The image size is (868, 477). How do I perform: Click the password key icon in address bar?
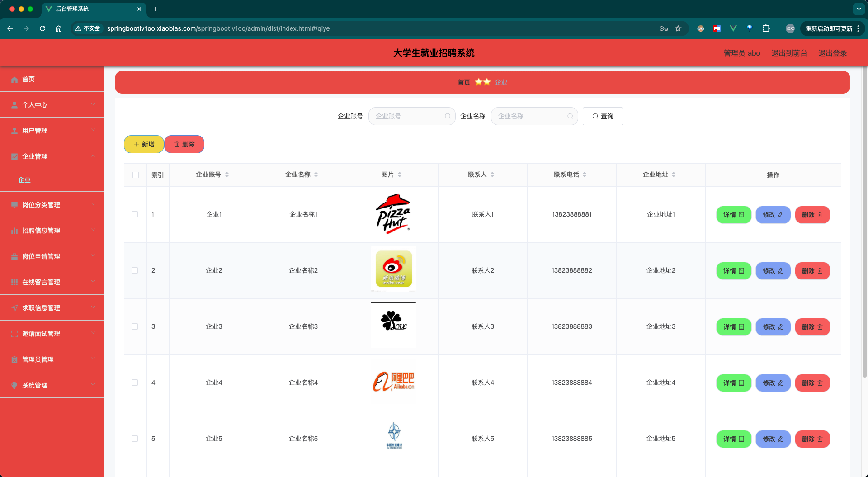coord(664,28)
